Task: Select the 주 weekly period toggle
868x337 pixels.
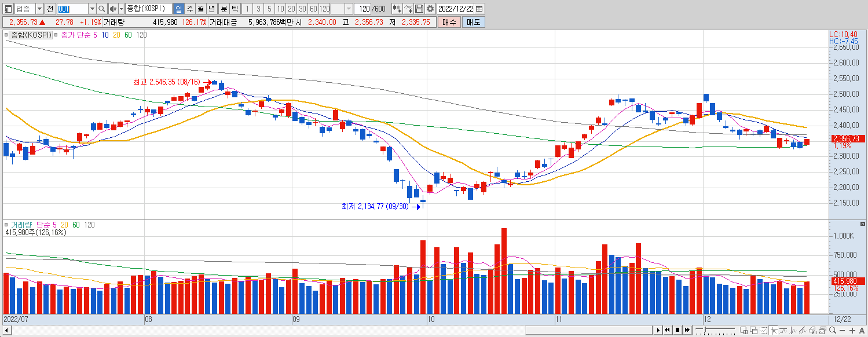Action: 189,9
